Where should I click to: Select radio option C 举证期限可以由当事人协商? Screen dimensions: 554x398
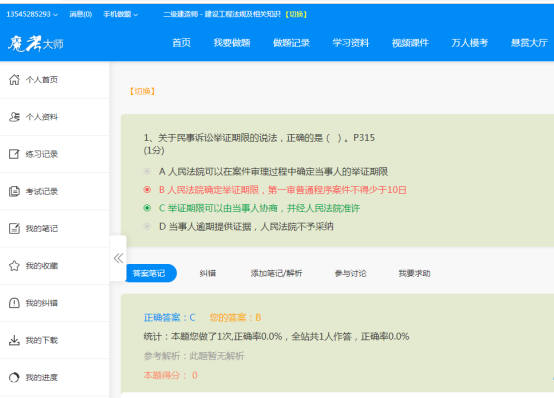147,208
